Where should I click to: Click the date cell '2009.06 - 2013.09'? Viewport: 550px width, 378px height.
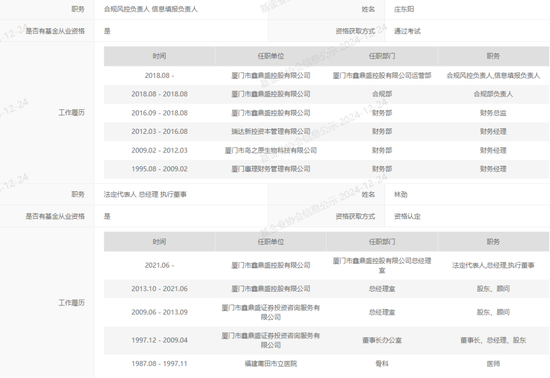[159, 312]
